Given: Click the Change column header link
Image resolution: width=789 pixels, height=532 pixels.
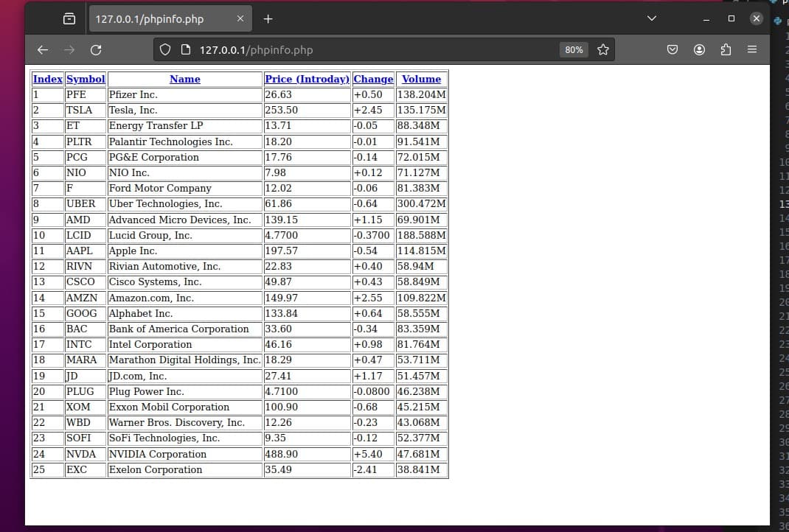Looking at the screenshot, I should tap(373, 79).
